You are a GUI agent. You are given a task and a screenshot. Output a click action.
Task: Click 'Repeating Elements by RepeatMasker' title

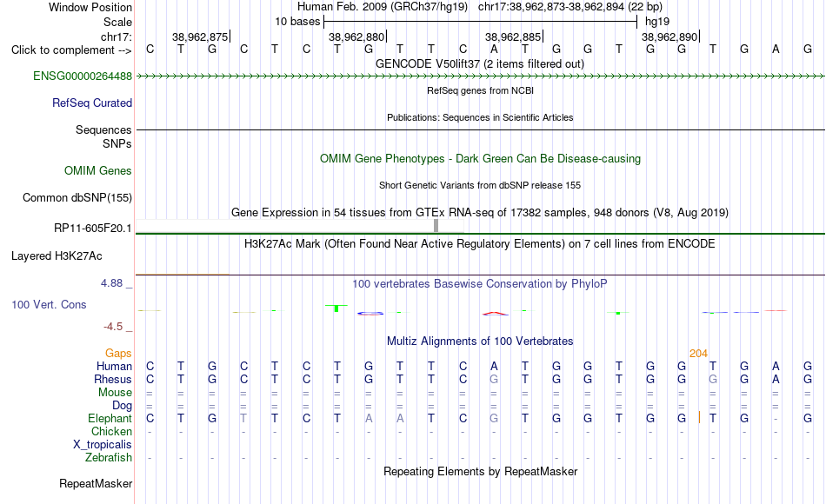[480, 471]
